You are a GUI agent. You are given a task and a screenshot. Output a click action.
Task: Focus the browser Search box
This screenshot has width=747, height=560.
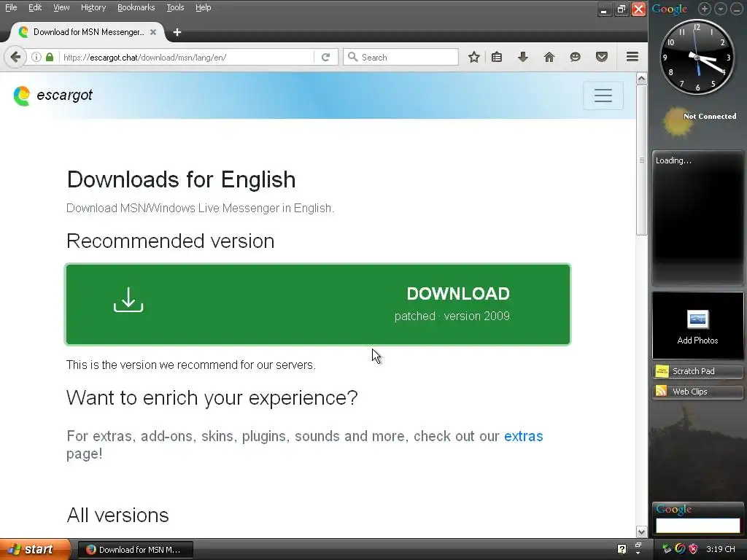pos(400,57)
